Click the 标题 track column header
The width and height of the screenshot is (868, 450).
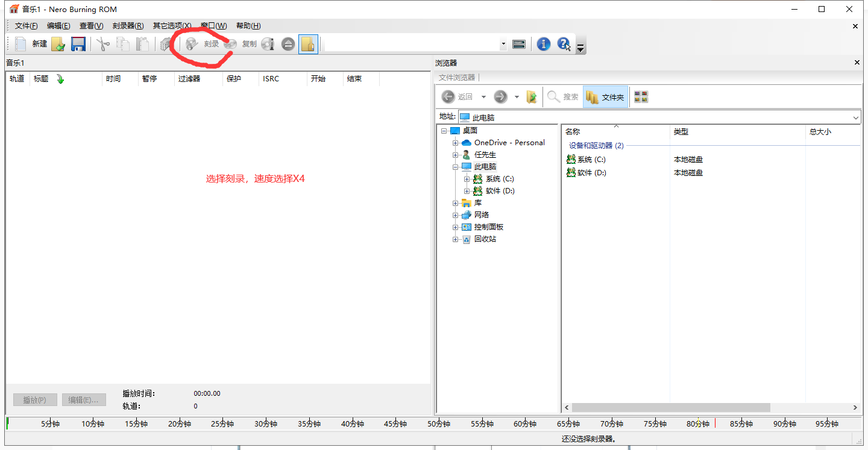click(41, 79)
